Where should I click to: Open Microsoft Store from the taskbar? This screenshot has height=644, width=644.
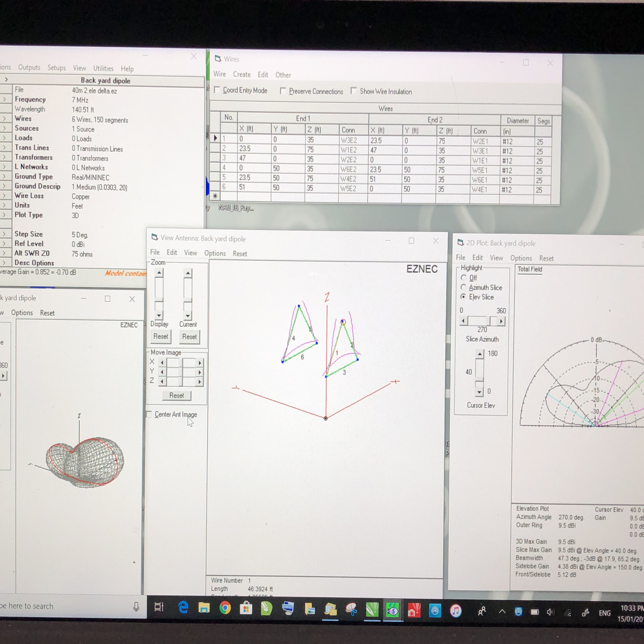[x=246, y=608]
